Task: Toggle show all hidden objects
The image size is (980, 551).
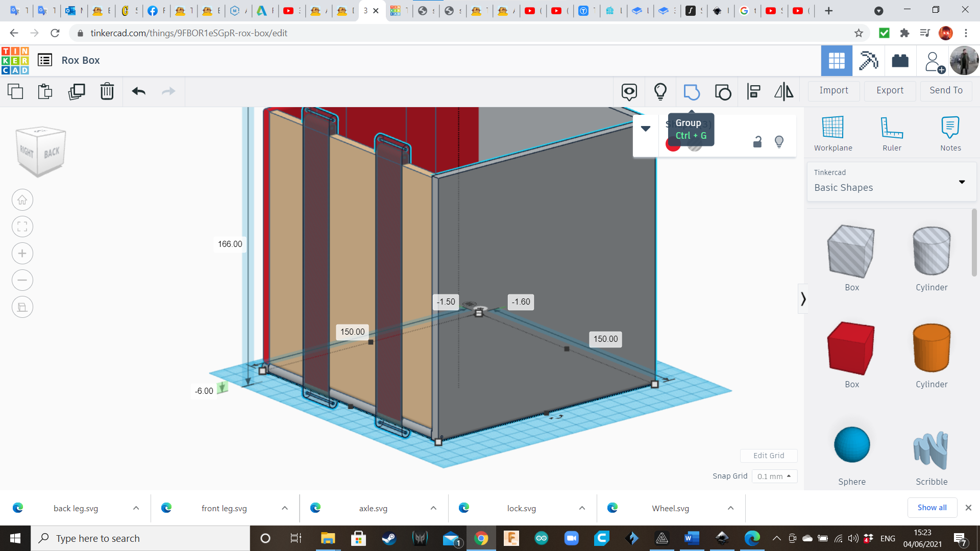Action: click(x=660, y=92)
